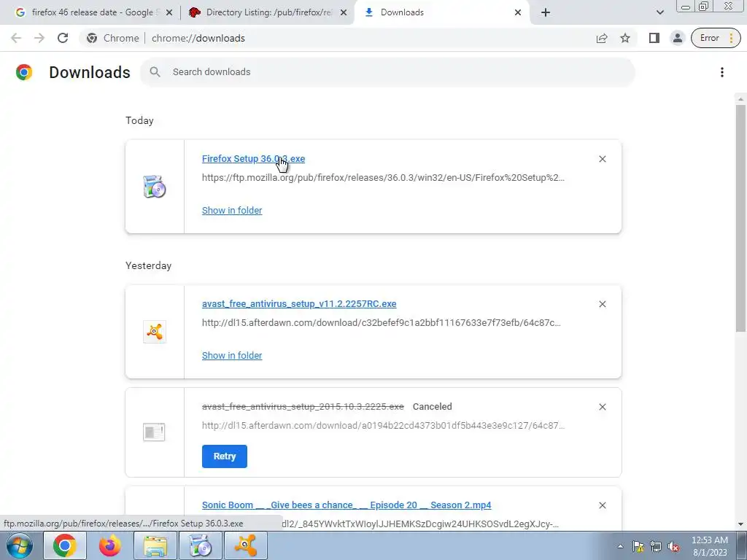Click the dl15.afterdawn.com c32befef URL text
Image resolution: width=747 pixels, height=560 pixels.
381,323
